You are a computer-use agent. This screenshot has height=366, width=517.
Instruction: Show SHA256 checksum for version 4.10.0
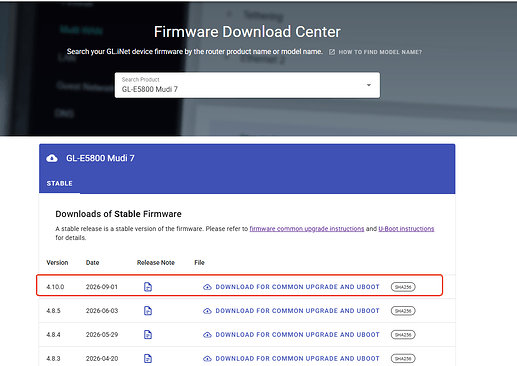pos(403,287)
